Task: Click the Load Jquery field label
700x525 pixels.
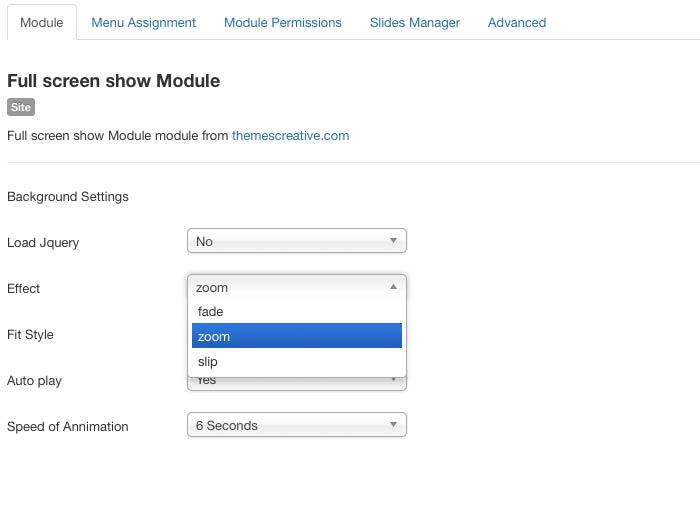Action: point(43,242)
